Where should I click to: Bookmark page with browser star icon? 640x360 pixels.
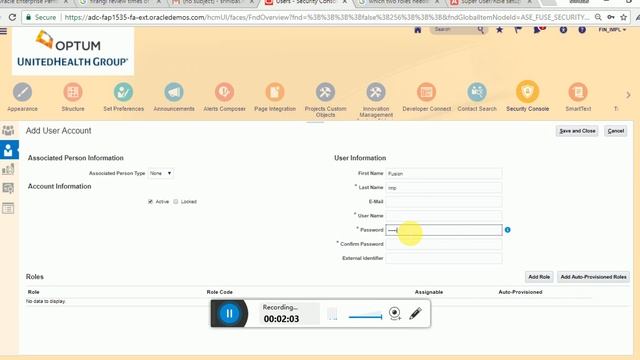pyautogui.click(x=623, y=17)
